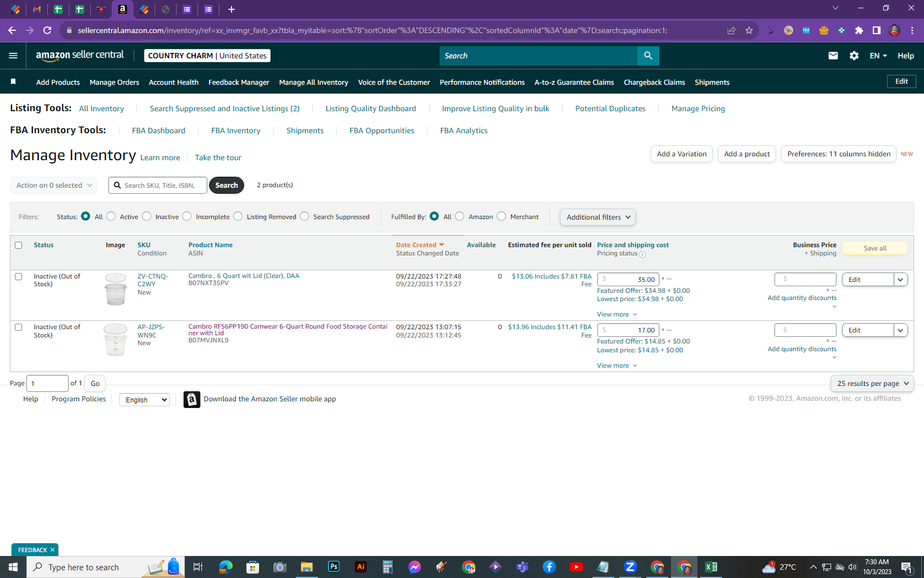The height and width of the screenshot is (578, 924).
Task: Check the select-all checkbox in table header
Action: pyautogui.click(x=19, y=246)
